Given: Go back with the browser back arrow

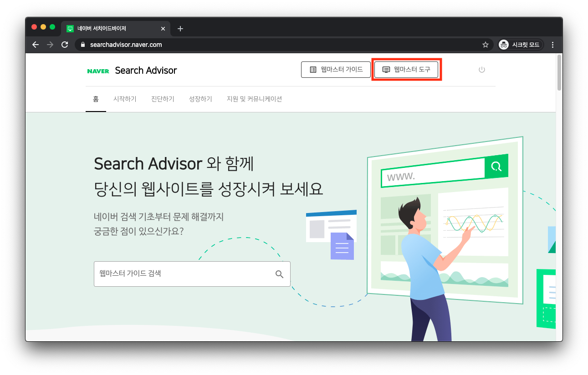Looking at the screenshot, I should point(36,45).
